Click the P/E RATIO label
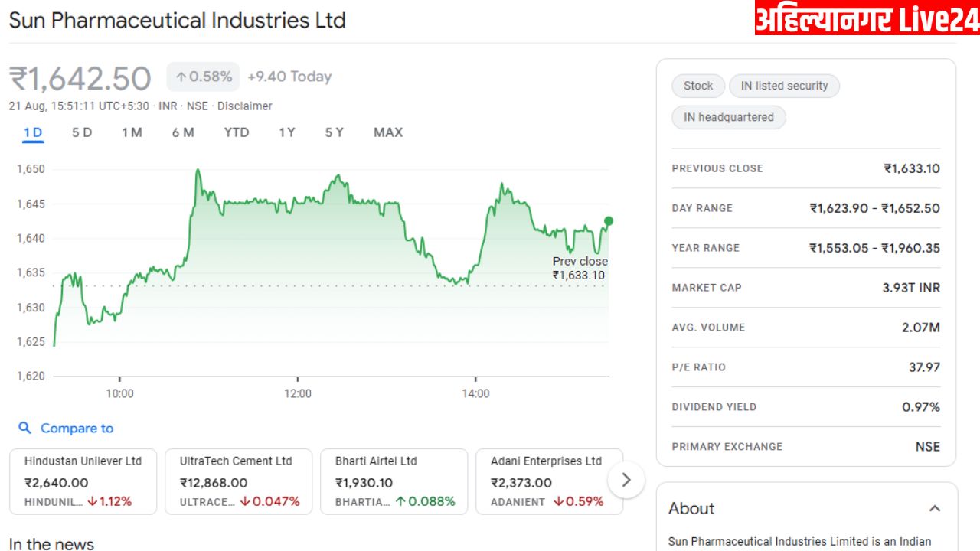 click(698, 367)
